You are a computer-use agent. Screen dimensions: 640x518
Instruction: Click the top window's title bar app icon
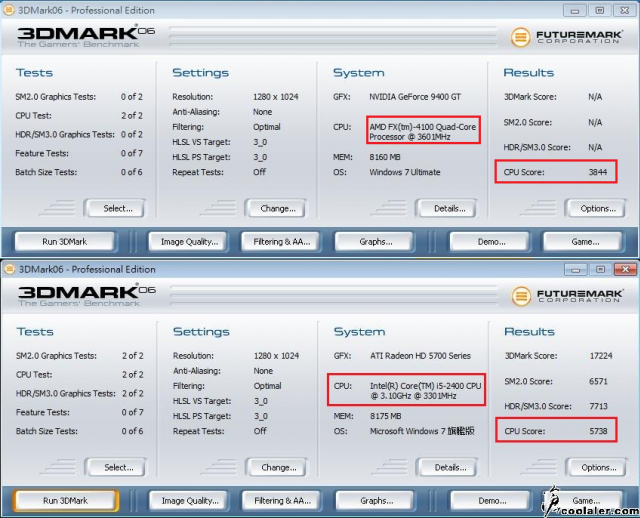tap(9, 10)
